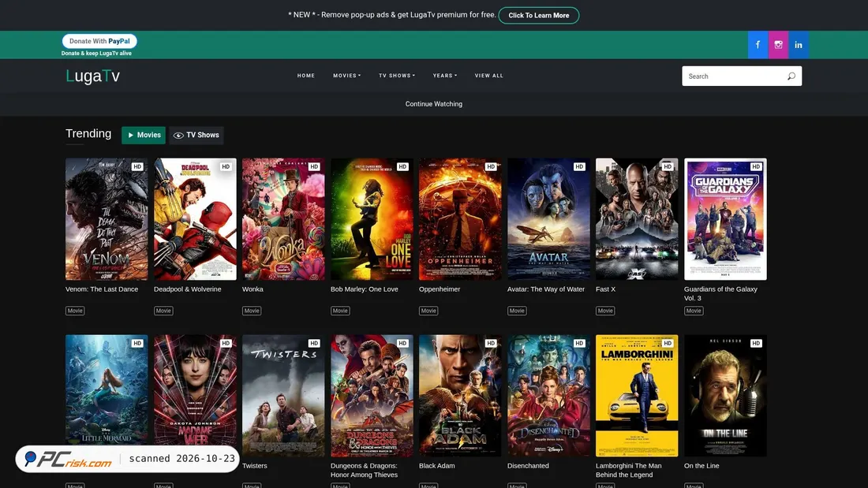Click the Movie tag under Venom
868x488 pixels.
[75, 311]
